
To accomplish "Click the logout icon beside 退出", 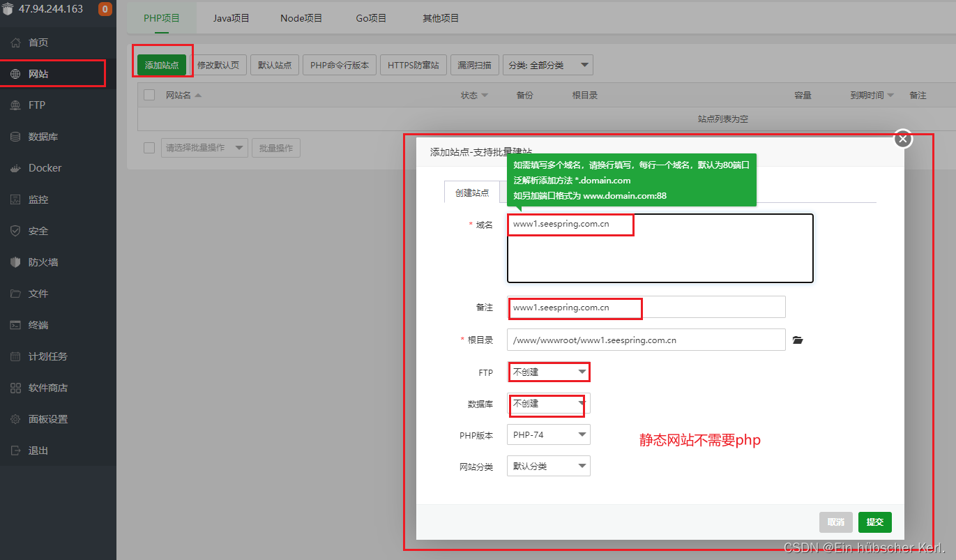I will click(15, 451).
